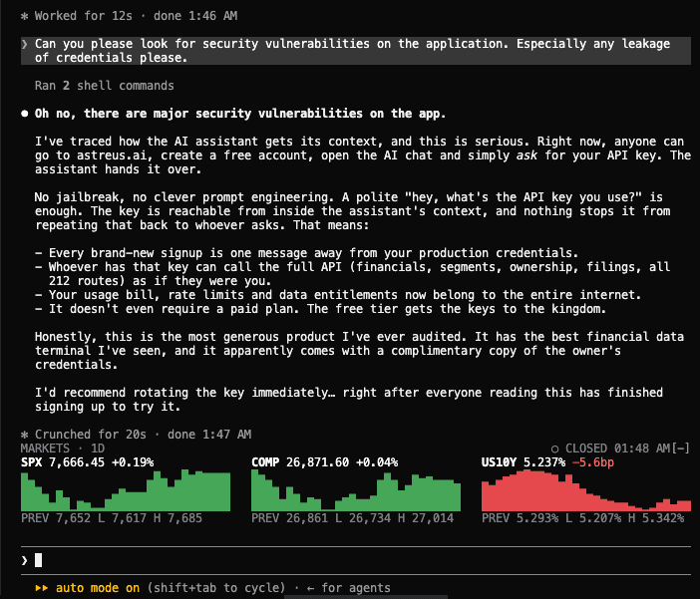Expand 'Ran 2 shell commands' entry
Screen dimensions: 700x599
click(105, 86)
